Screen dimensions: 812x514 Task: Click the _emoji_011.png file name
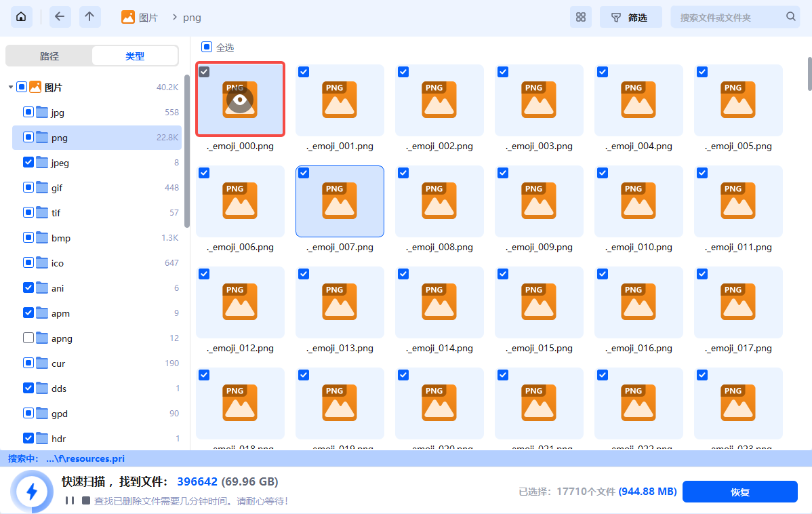tap(738, 247)
